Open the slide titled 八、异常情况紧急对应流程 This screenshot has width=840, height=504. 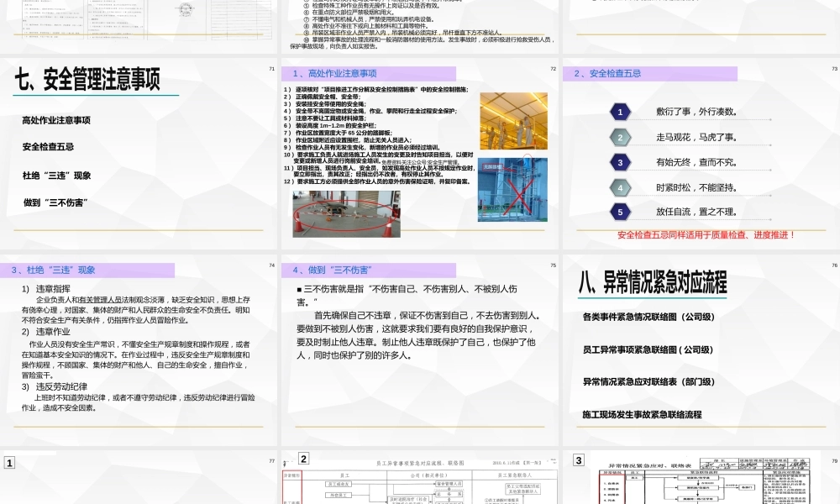[701, 350]
